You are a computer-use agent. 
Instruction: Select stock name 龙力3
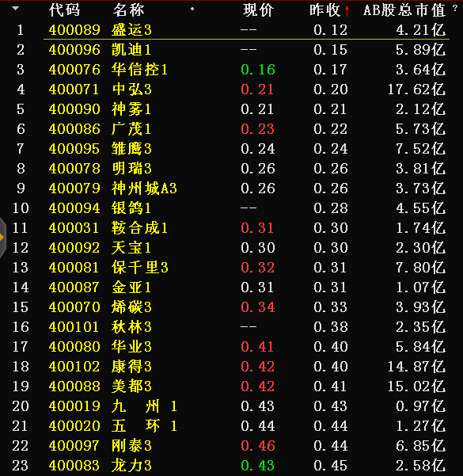click(x=131, y=466)
